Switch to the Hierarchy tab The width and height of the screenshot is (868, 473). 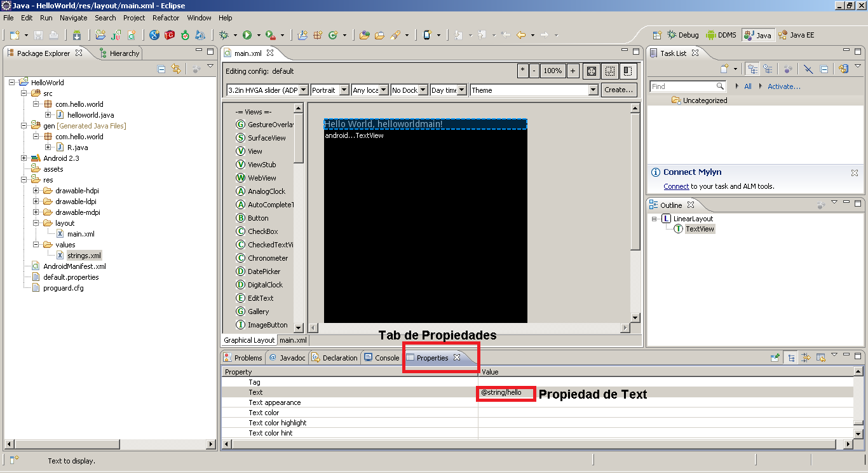pyautogui.click(x=119, y=53)
